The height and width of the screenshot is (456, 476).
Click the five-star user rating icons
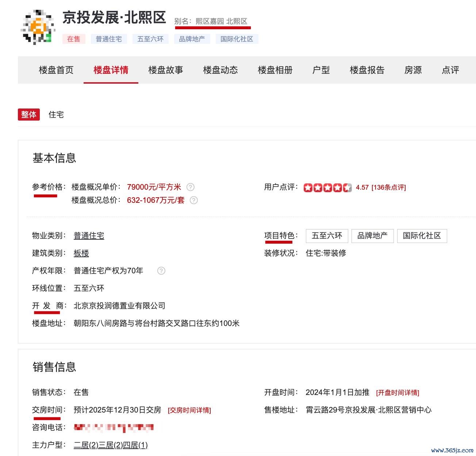tap(327, 187)
